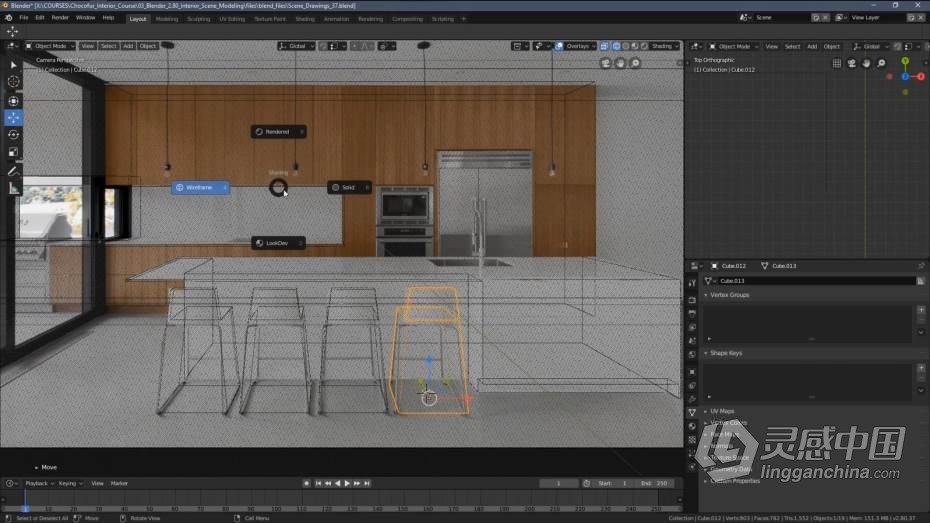This screenshot has height=523, width=930.
Task: Add a new vertex group with plus button
Action: pos(921,310)
